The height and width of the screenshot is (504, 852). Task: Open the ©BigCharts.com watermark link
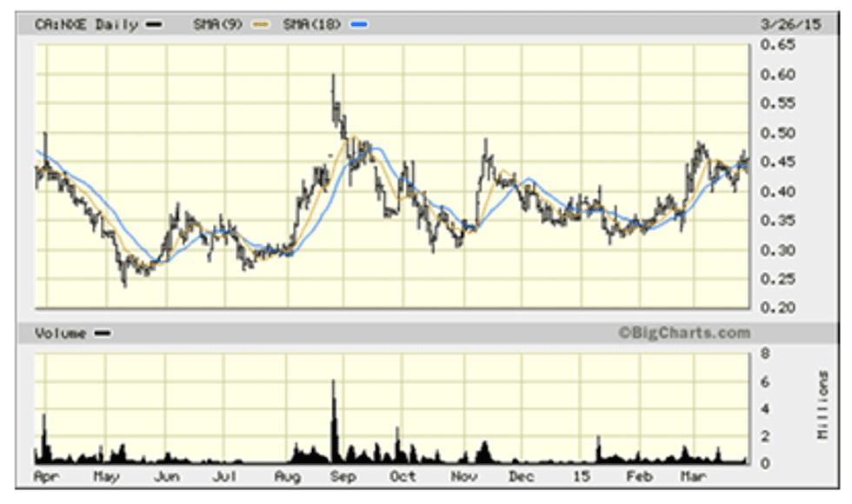pos(683,332)
